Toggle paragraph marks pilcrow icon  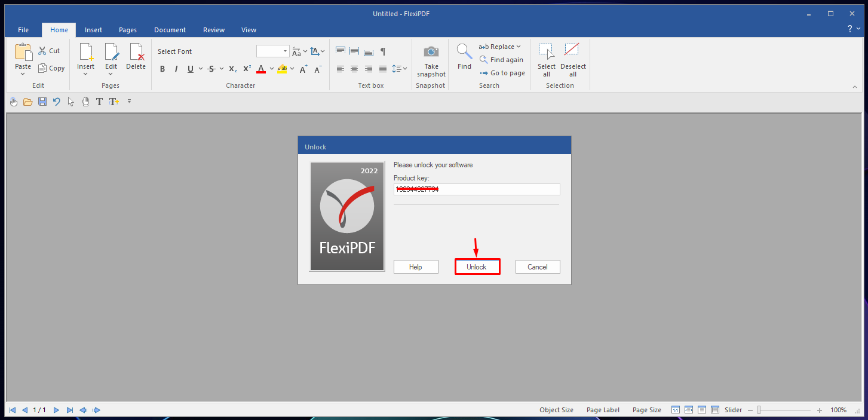pyautogui.click(x=383, y=51)
